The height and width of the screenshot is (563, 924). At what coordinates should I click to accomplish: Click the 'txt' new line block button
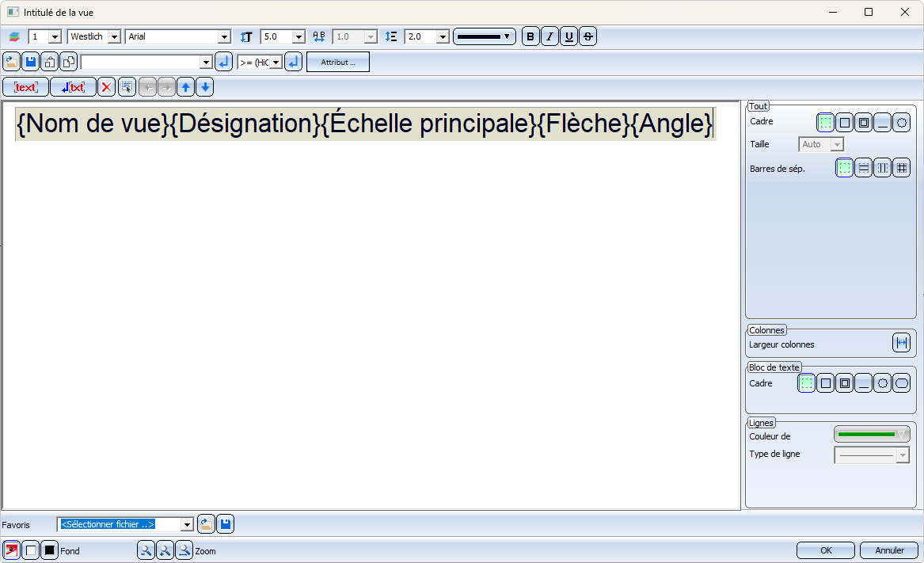[73, 87]
